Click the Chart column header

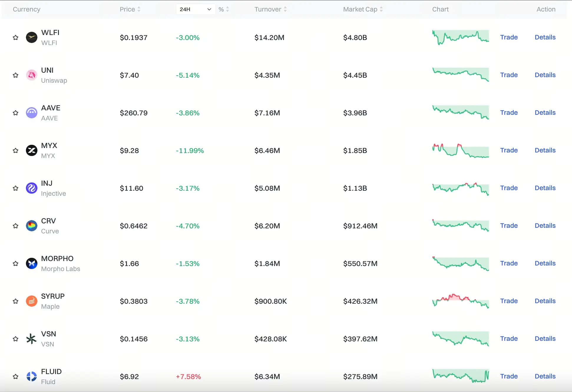[x=440, y=9]
